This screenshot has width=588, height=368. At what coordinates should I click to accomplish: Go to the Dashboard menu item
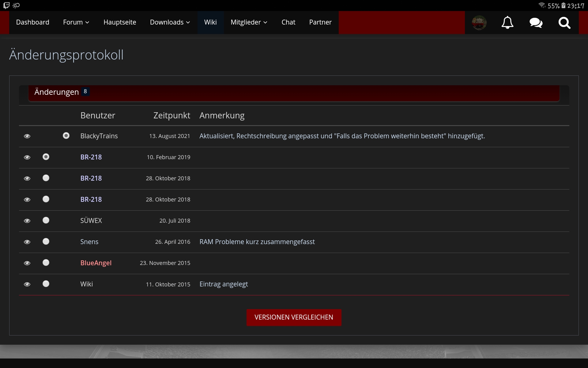click(x=32, y=22)
